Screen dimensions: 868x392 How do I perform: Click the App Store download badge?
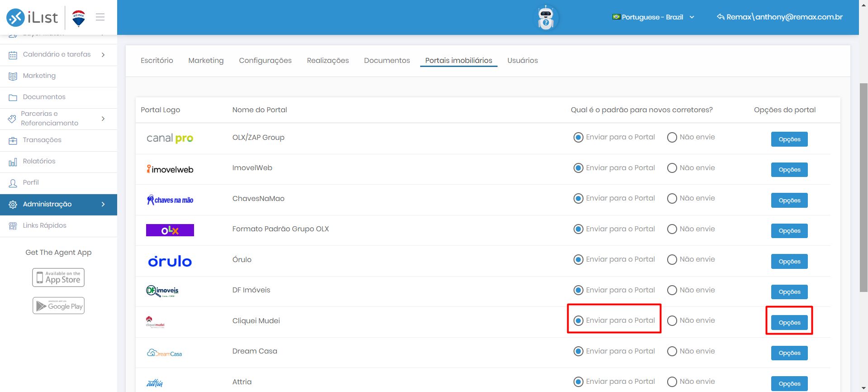[x=58, y=277]
